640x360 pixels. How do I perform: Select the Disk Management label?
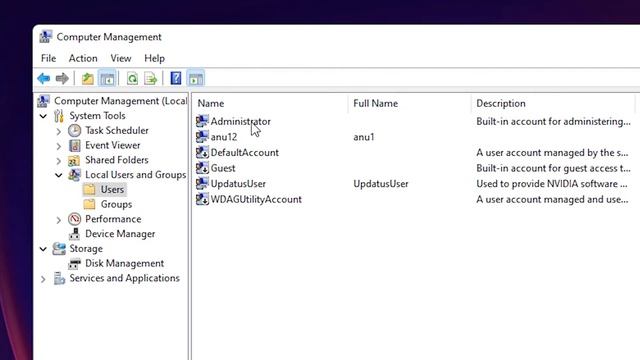(x=124, y=264)
